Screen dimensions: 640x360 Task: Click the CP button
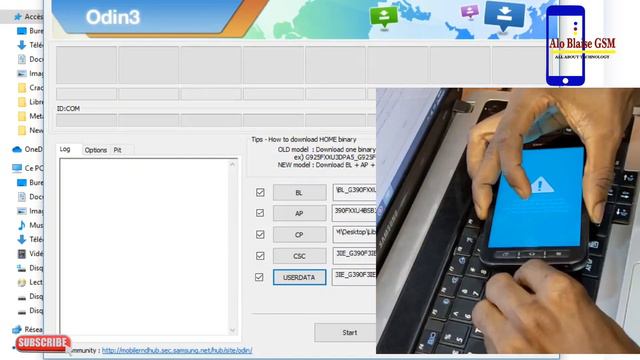point(299,235)
